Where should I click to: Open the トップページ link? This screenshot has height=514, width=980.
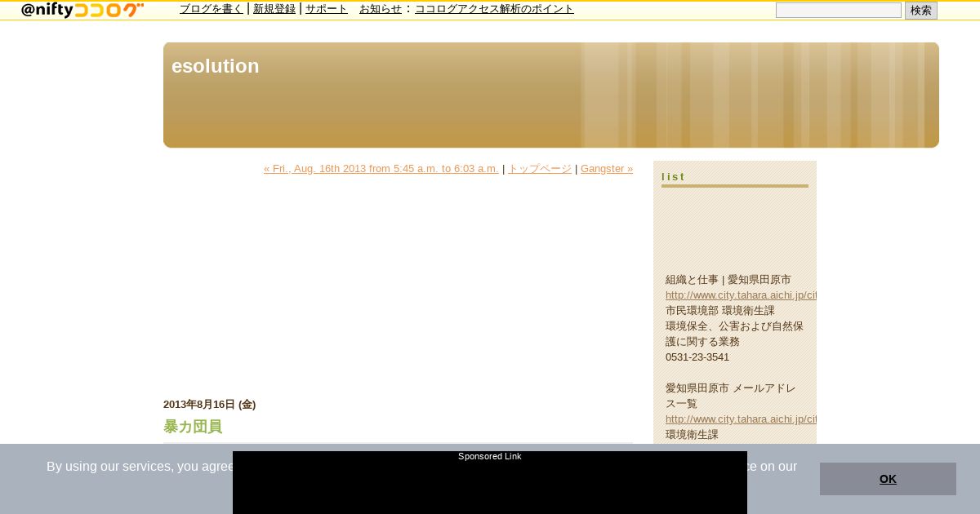(540, 169)
